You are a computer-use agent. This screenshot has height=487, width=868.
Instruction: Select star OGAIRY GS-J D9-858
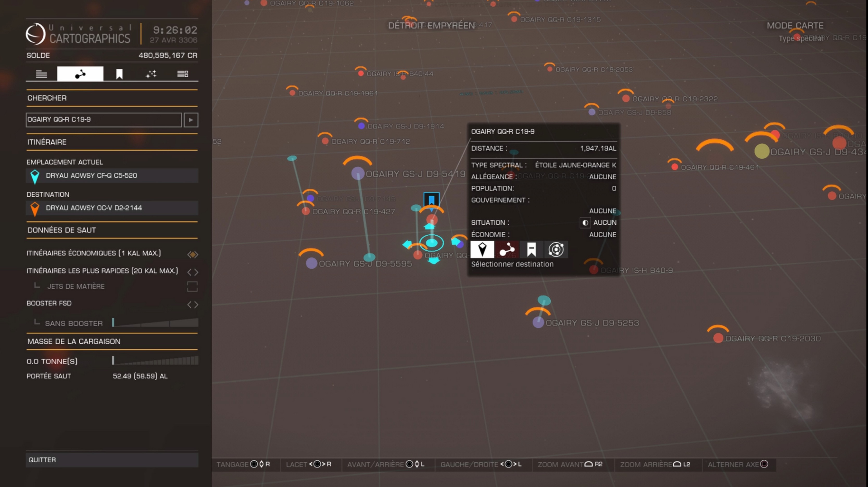pyautogui.click(x=592, y=112)
